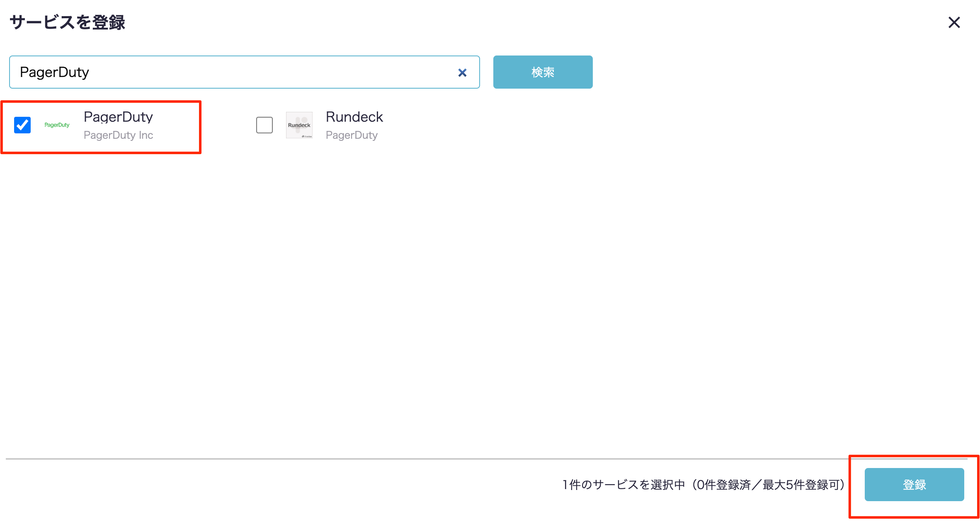This screenshot has width=980, height=526.
Task: Close the service registration dialog
Action: click(x=954, y=22)
